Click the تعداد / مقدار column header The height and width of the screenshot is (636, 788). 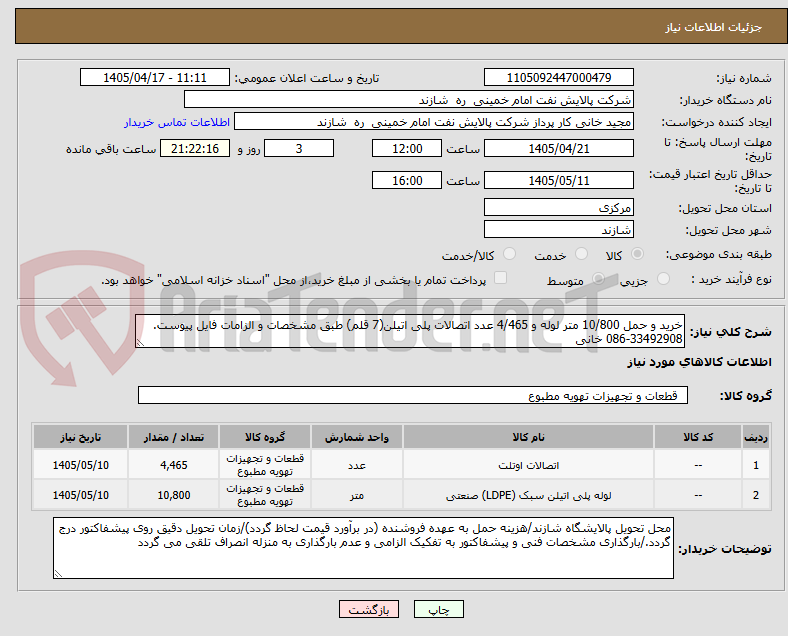coord(174,437)
